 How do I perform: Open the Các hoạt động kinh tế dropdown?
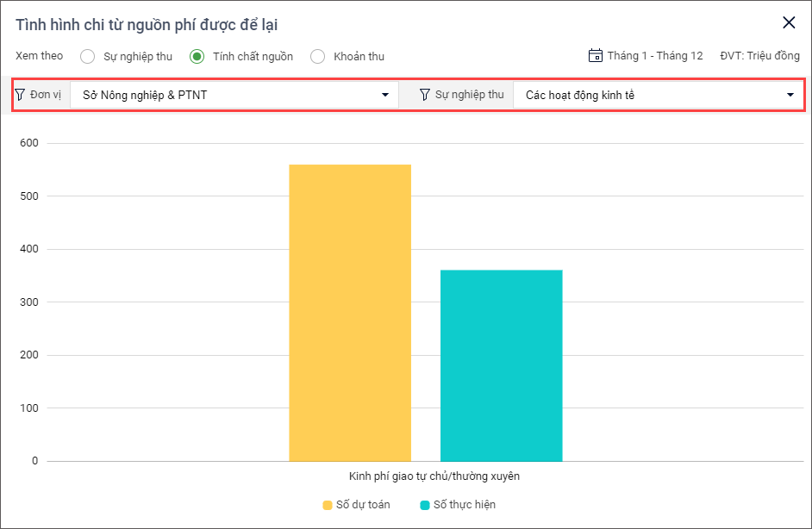coord(651,95)
